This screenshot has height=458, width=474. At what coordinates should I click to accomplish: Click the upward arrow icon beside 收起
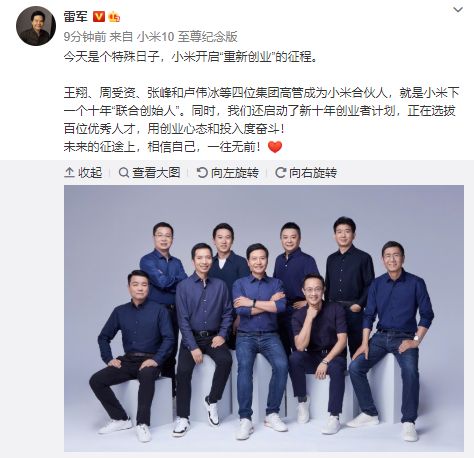69,173
